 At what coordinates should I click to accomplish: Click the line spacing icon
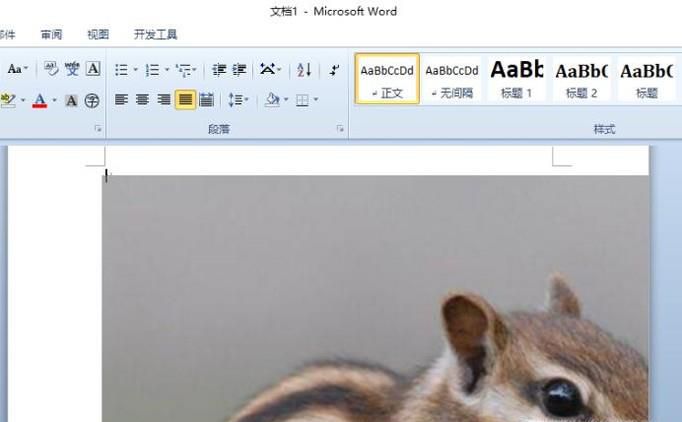tap(235, 100)
